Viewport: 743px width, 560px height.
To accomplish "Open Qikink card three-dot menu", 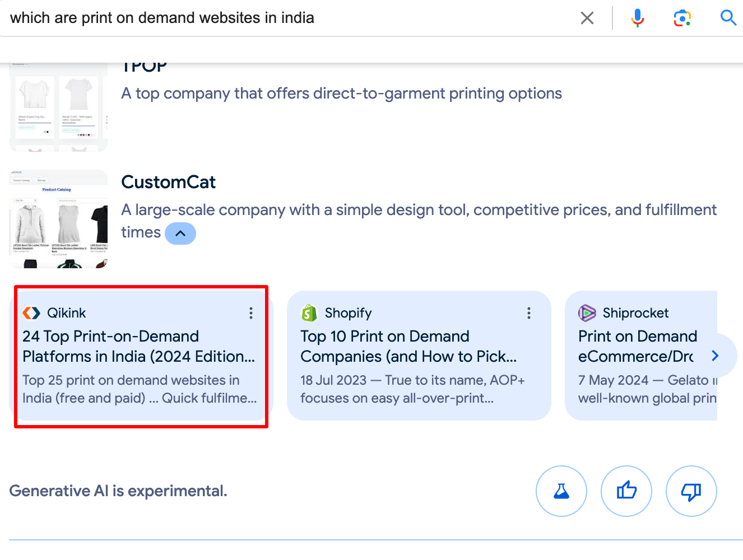I will [x=251, y=313].
